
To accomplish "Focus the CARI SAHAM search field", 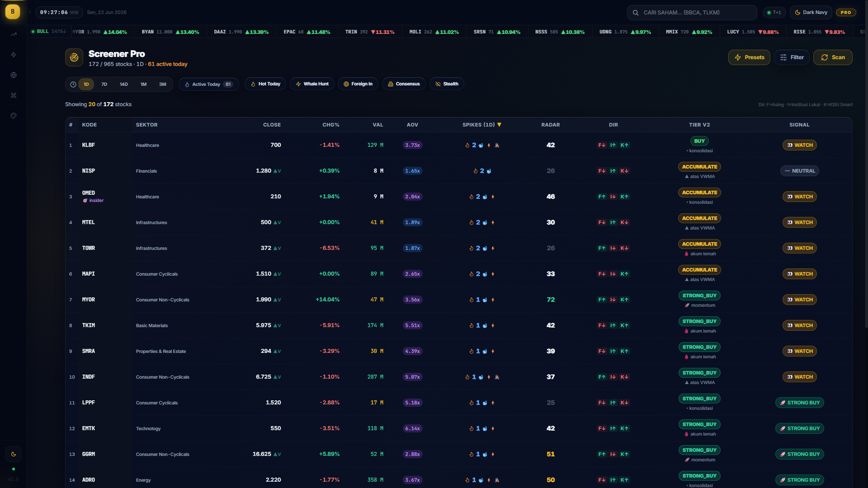I will (x=692, y=13).
